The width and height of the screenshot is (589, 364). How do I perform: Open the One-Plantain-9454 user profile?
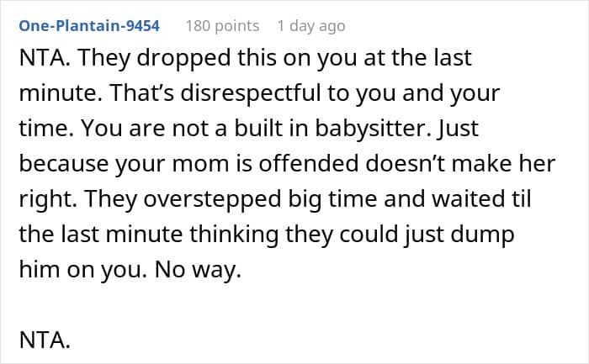coord(91,26)
